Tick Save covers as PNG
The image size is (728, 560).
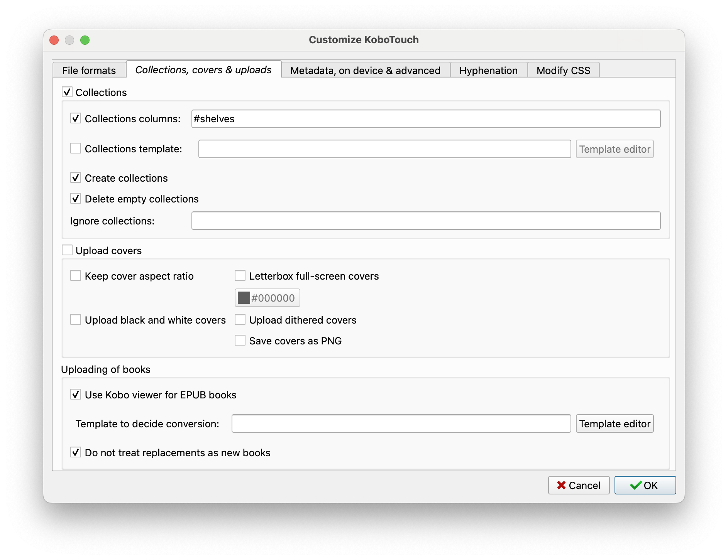tap(240, 341)
